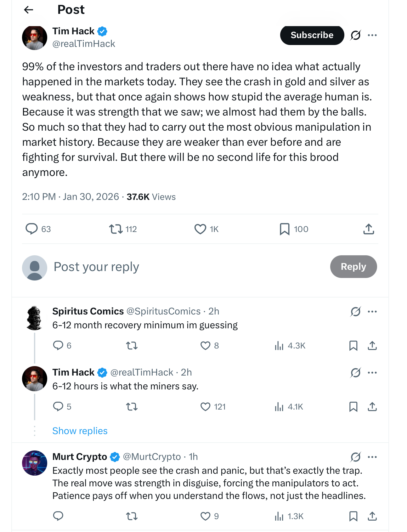Bookmark Murt Crypto's reply
The height and width of the screenshot is (532, 407).
[x=353, y=516]
